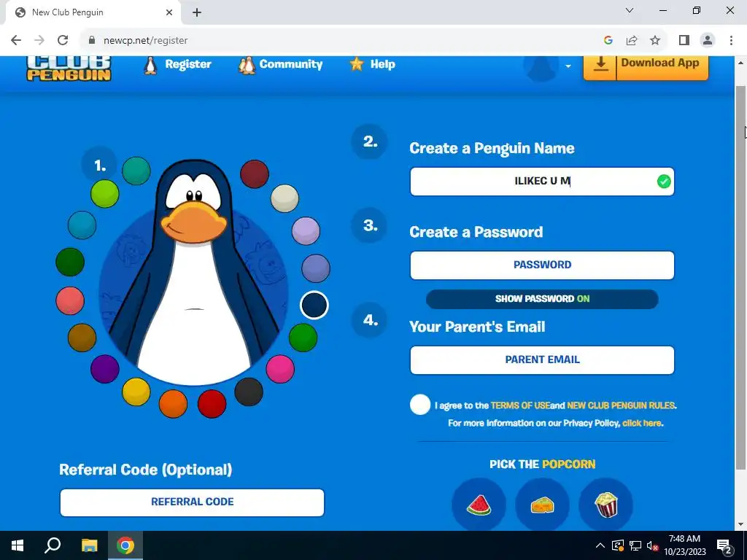Toggle Show Password option
747x560 pixels.
(x=542, y=299)
